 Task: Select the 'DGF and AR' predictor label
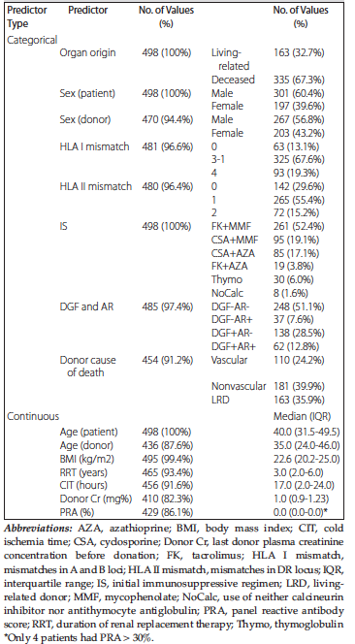[x=84, y=306]
